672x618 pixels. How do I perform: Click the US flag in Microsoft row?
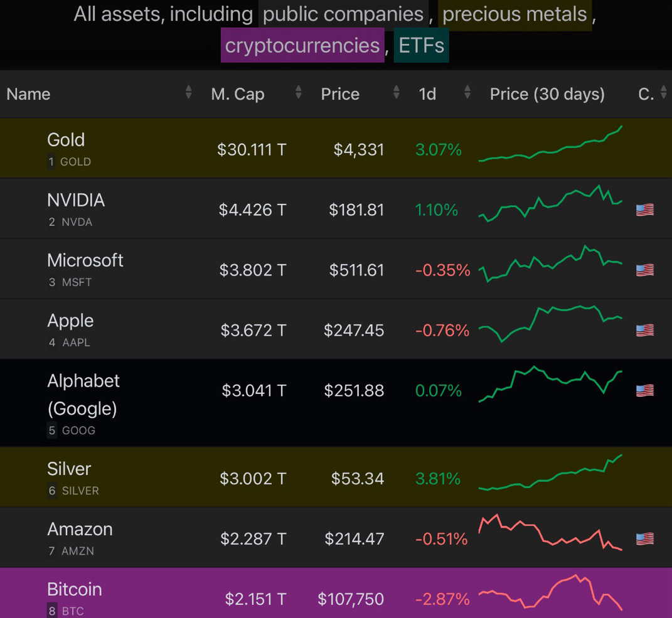[644, 270]
